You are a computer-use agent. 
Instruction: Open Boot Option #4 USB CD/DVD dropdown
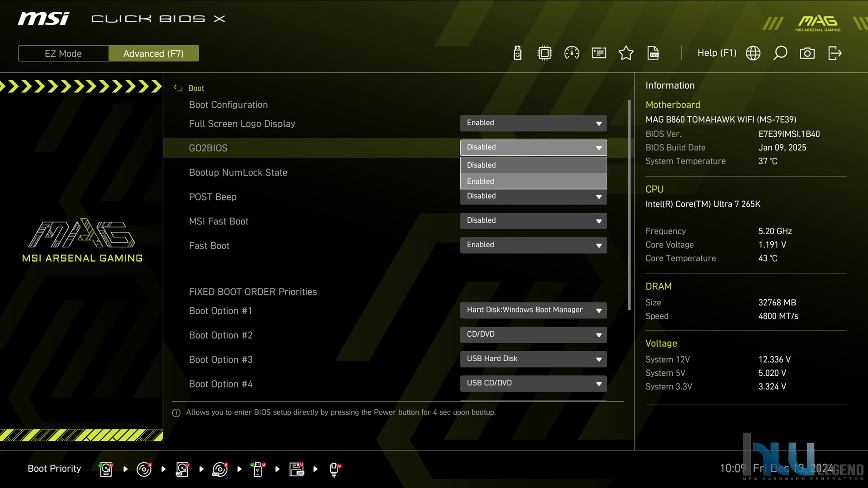[533, 383]
